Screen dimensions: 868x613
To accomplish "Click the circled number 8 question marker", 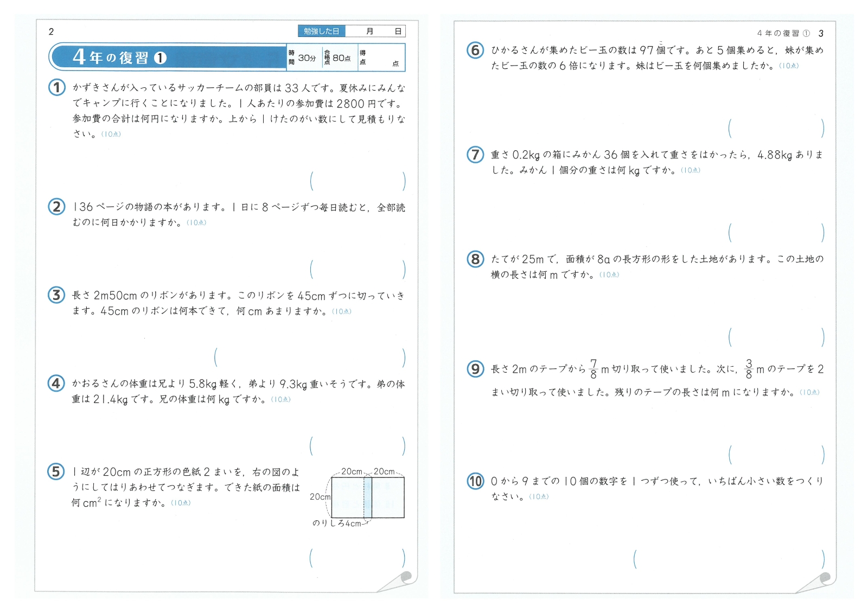I will tap(475, 259).
